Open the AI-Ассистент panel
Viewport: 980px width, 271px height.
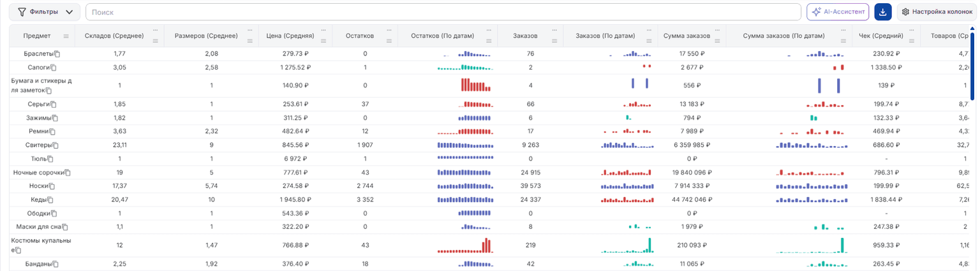tap(838, 11)
